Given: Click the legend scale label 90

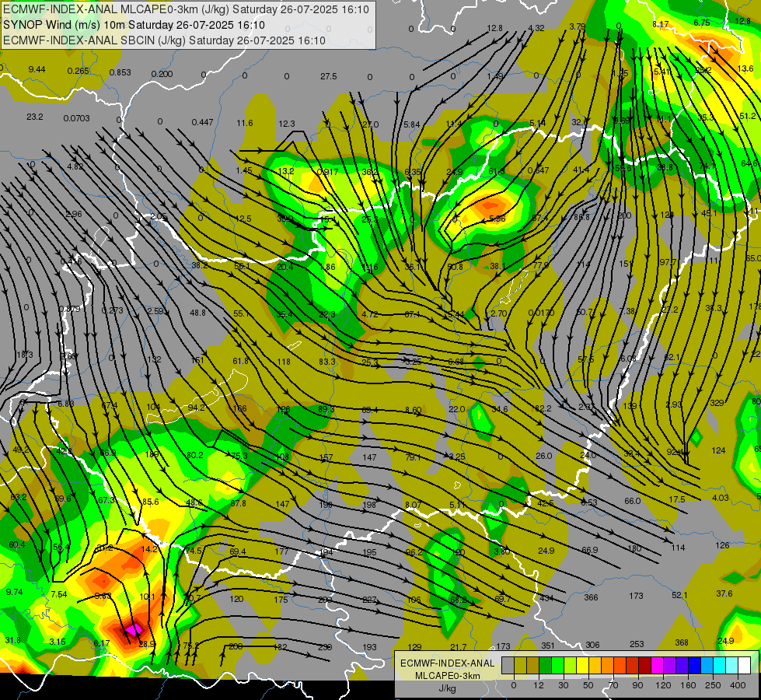Looking at the screenshot, I should (637, 685).
